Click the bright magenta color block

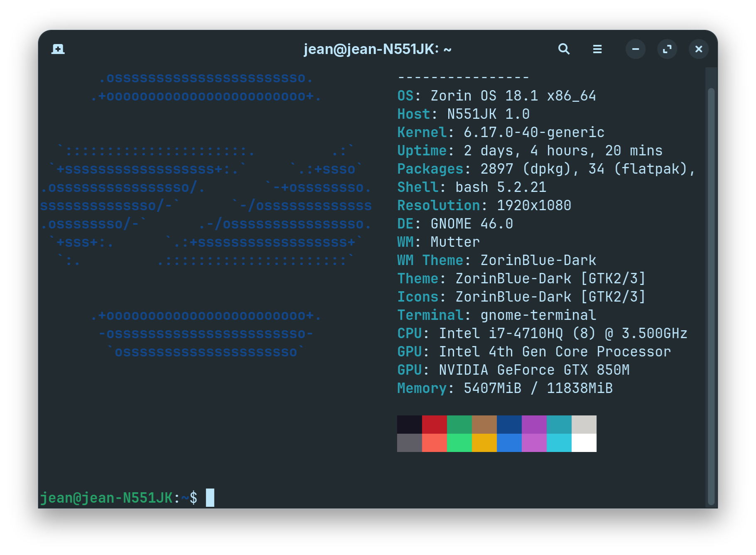pos(534,443)
